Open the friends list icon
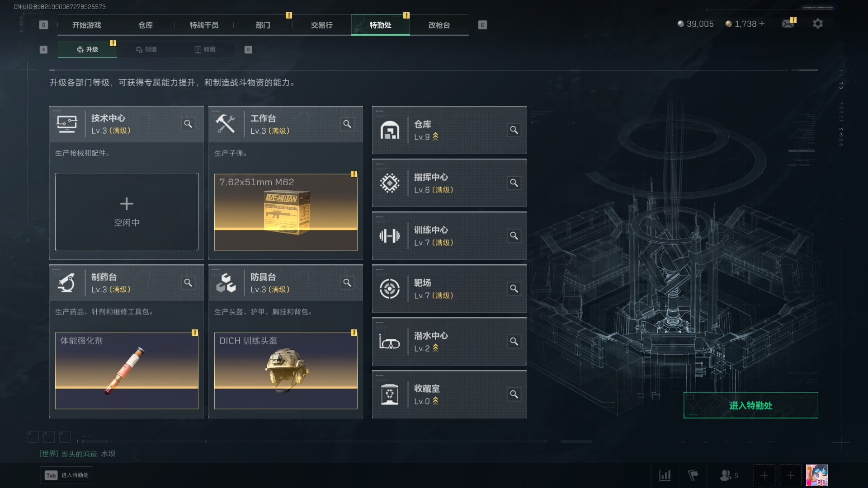Image resolution: width=868 pixels, height=488 pixels. (x=726, y=475)
